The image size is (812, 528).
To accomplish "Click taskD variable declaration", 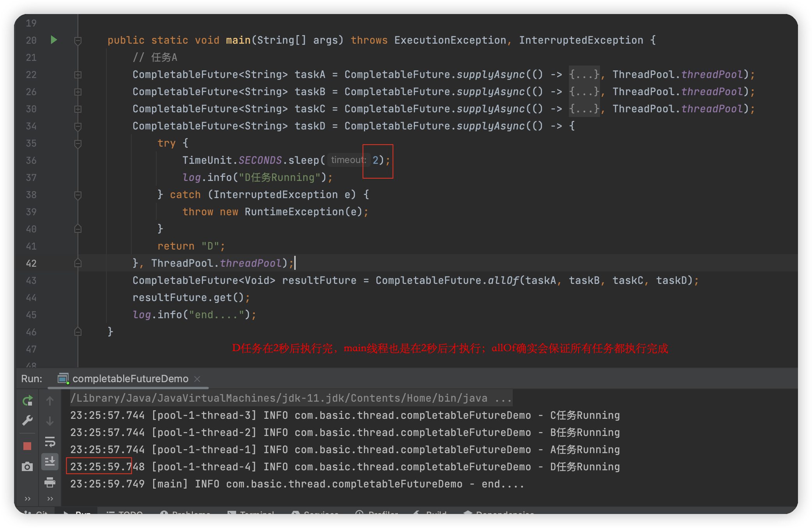I will tap(310, 126).
